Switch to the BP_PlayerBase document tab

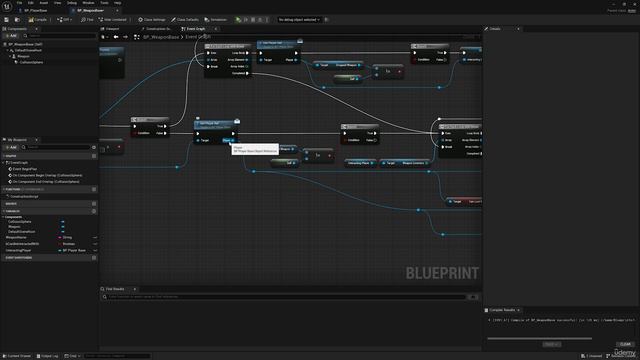36,10
